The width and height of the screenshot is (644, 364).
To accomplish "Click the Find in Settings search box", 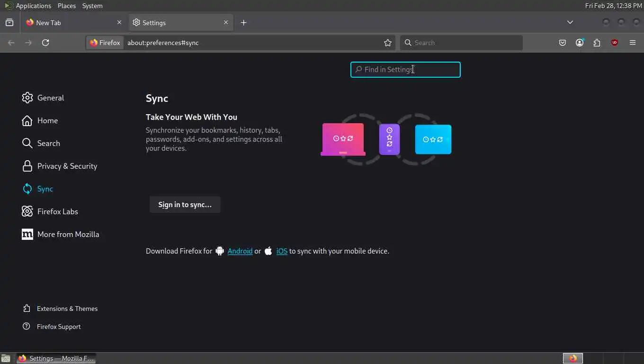I will point(405,70).
